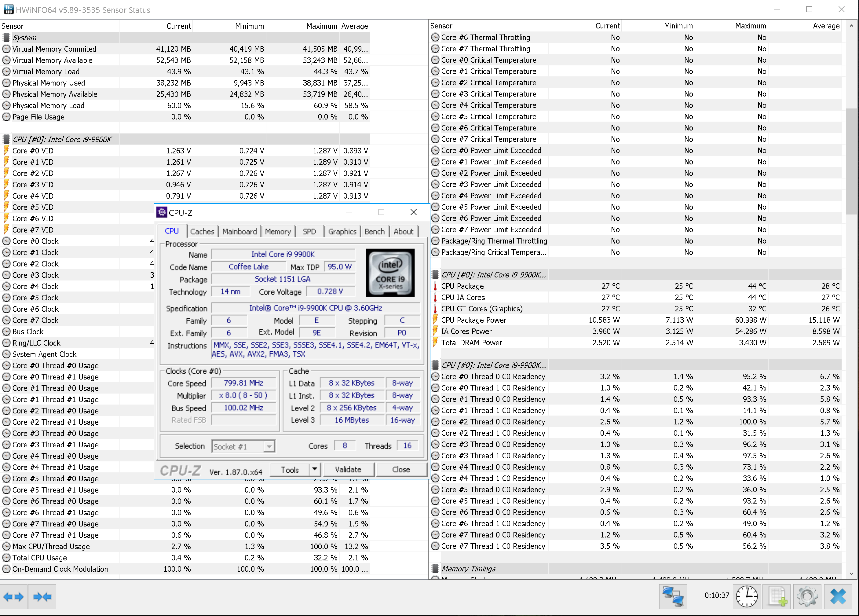Click the icon beside Virtual Memory Load
Screen dimensions: 859x616
pos(6,71)
